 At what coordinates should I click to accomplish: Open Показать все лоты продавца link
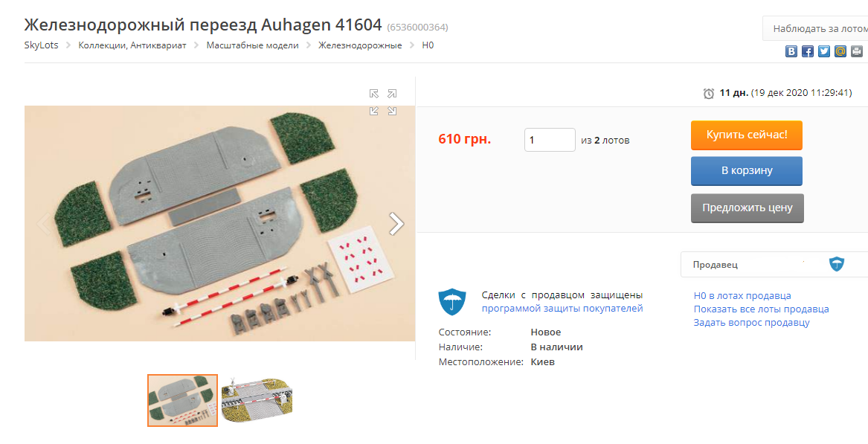(x=761, y=309)
